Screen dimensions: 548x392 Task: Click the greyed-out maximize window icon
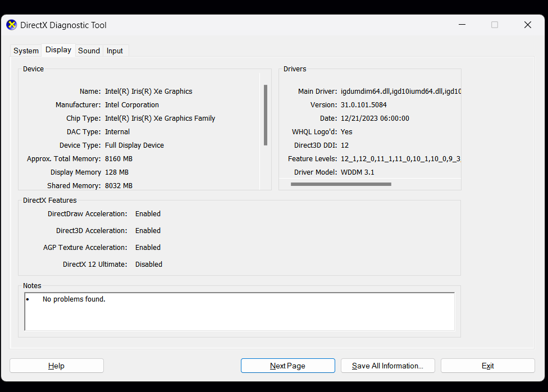tap(495, 25)
